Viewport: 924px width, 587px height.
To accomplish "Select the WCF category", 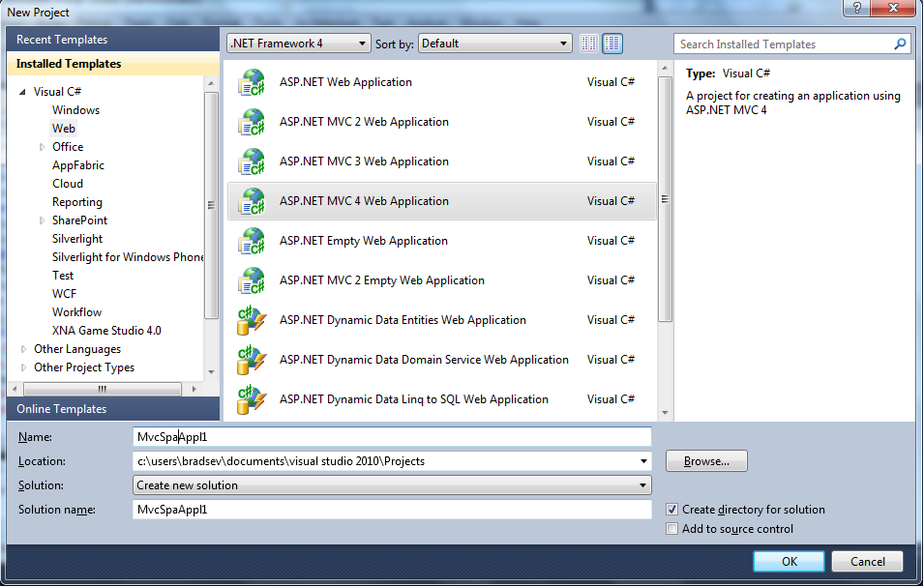I will 64,294.
